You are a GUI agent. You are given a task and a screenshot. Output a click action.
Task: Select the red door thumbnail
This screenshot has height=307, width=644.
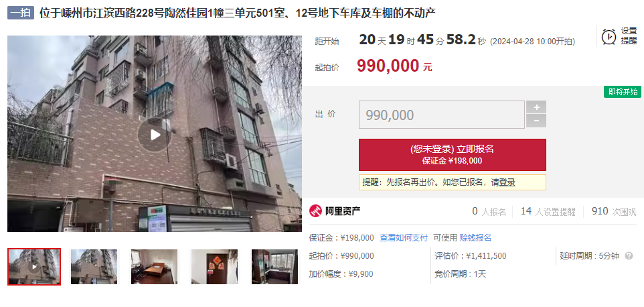pyautogui.click(x=214, y=267)
